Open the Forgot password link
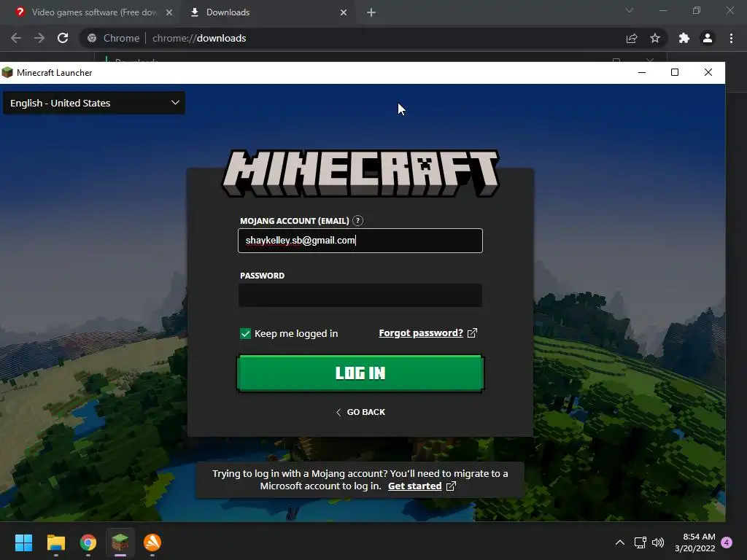This screenshot has width=747, height=560. [x=421, y=332]
